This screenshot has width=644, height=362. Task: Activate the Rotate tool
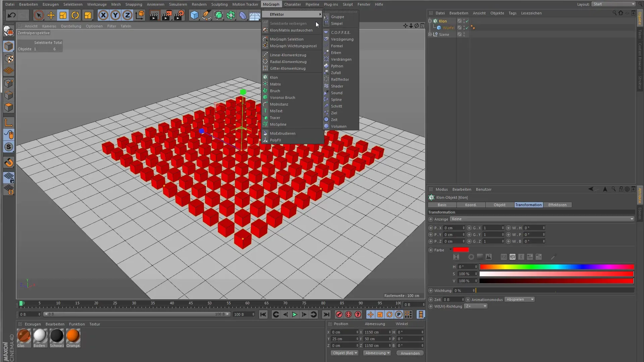pyautogui.click(x=75, y=15)
